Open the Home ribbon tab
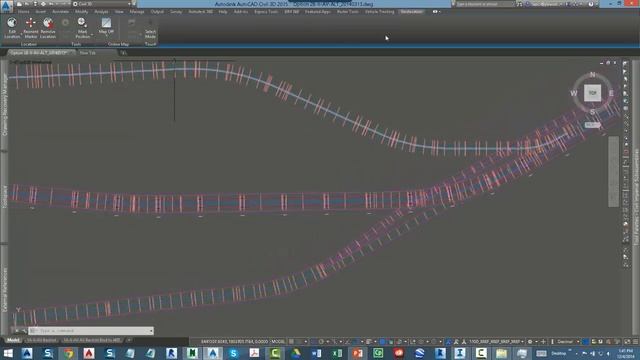The height and width of the screenshot is (360, 640). click(24, 12)
